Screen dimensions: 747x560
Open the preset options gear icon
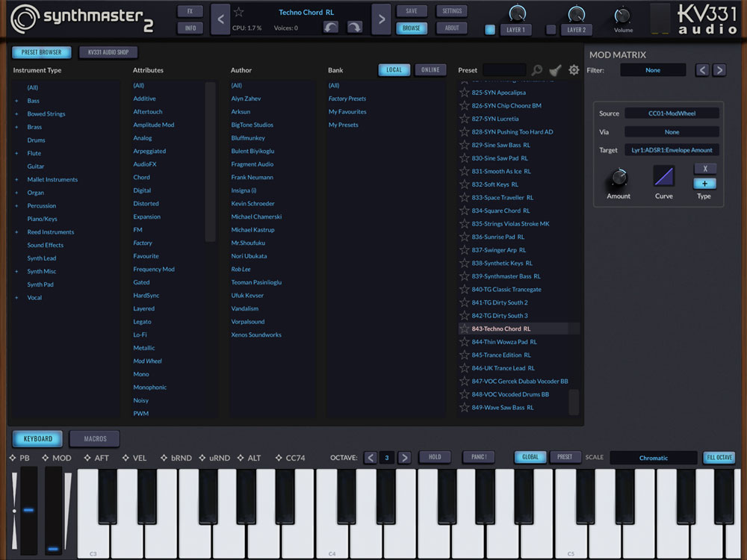point(574,69)
